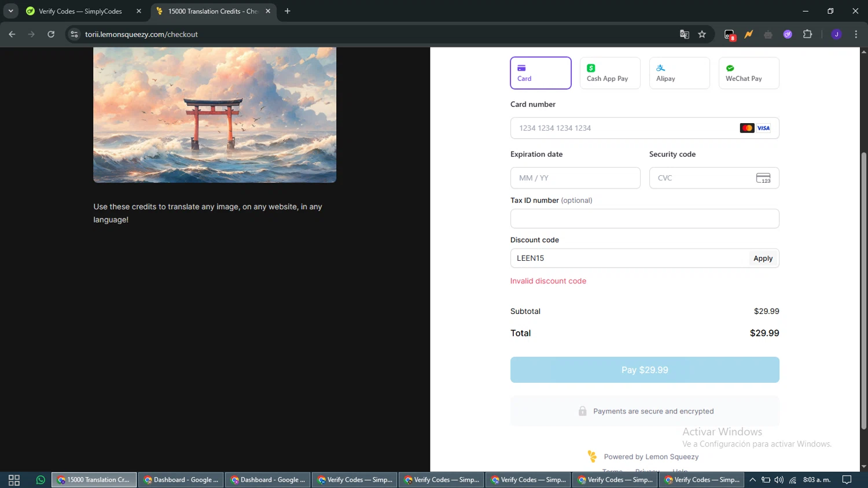Click the CVC card hint icon
The height and width of the screenshot is (488, 868).
coord(763,178)
